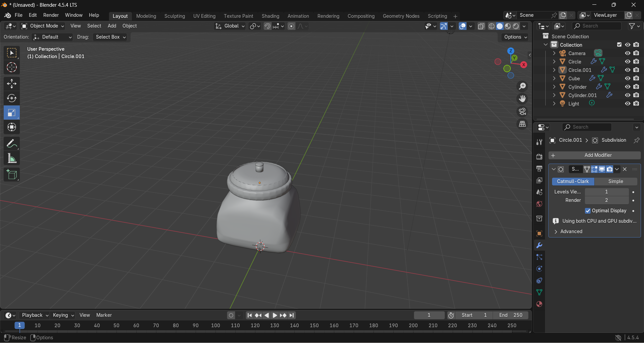Activate the Annotate tool
The width and height of the screenshot is (644, 343).
pos(12,144)
